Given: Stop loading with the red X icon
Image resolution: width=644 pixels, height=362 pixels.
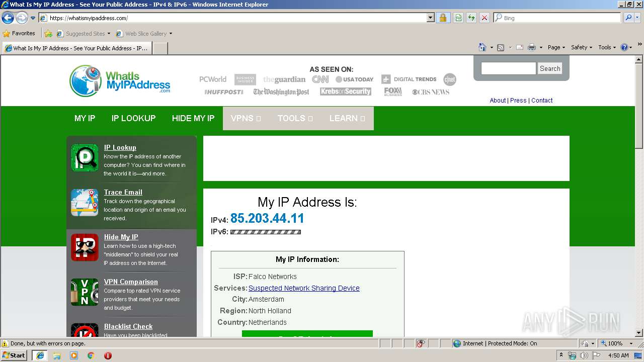Looking at the screenshot, I should pyautogui.click(x=484, y=18).
